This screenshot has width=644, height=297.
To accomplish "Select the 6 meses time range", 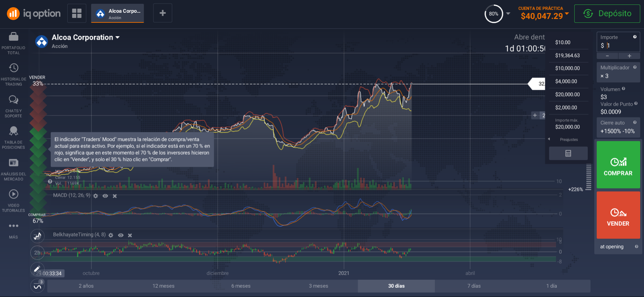I will [x=241, y=286].
